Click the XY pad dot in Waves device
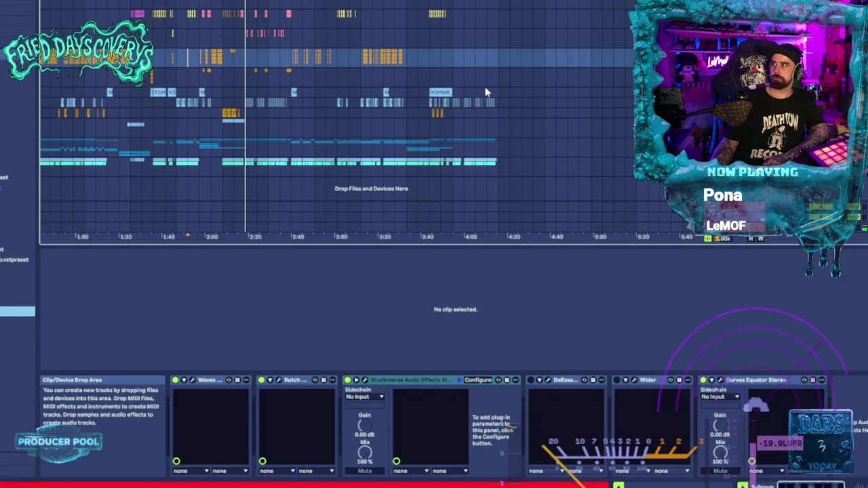 point(176,462)
